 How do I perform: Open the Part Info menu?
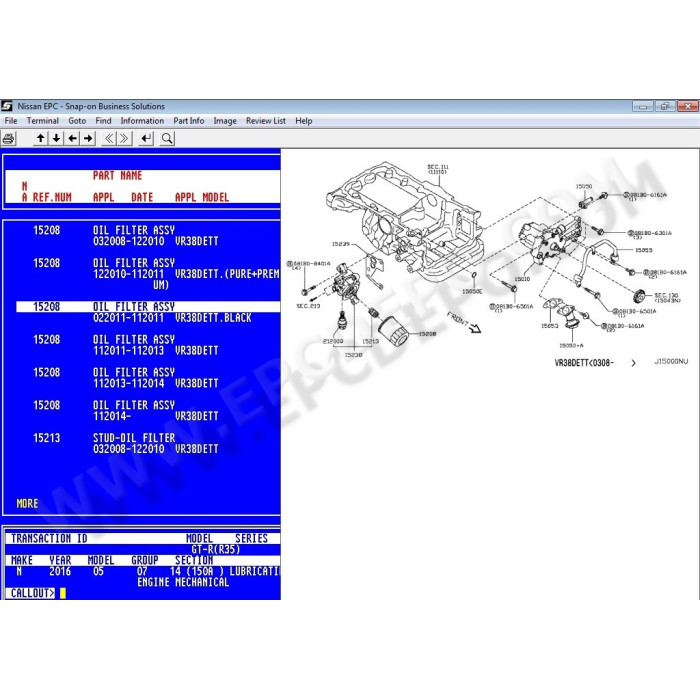tap(188, 121)
